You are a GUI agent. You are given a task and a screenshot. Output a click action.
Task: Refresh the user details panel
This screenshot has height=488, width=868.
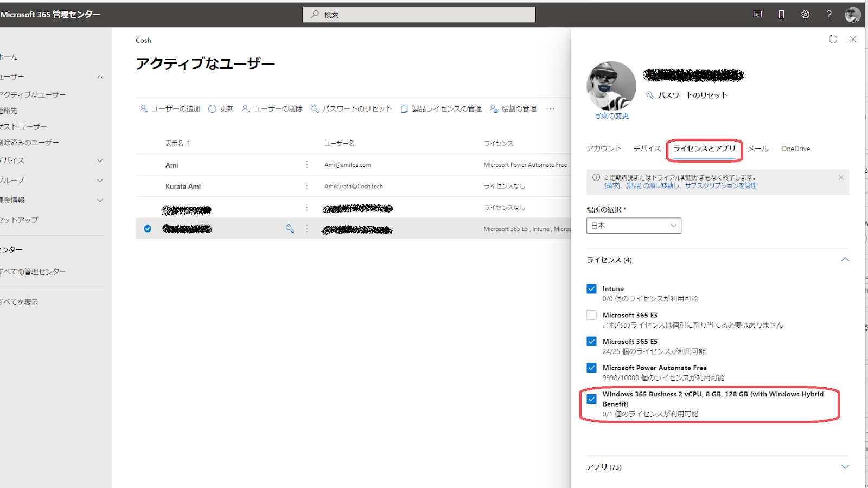[833, 39]
